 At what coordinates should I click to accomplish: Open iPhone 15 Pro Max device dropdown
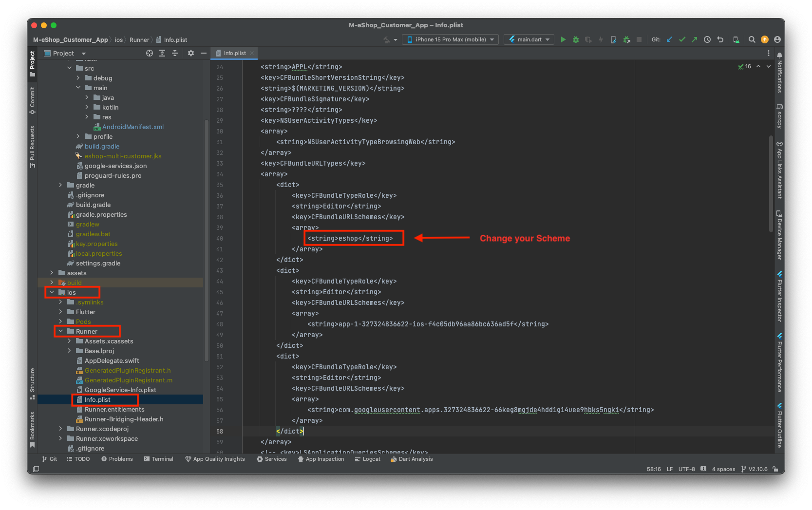[x=450, y=39]
